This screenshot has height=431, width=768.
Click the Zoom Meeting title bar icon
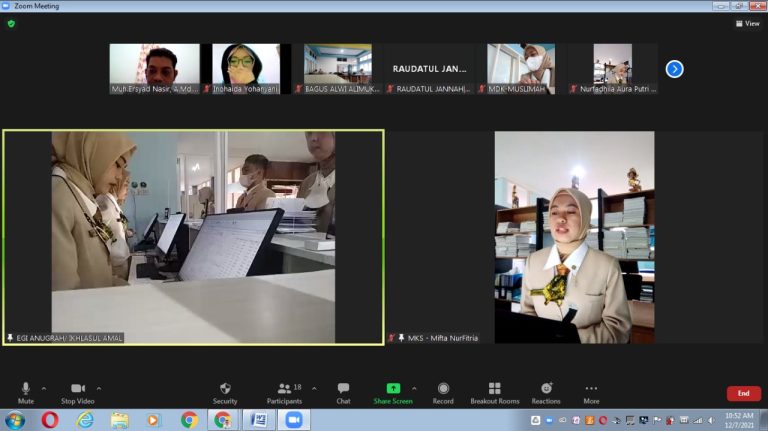(6, 6)
